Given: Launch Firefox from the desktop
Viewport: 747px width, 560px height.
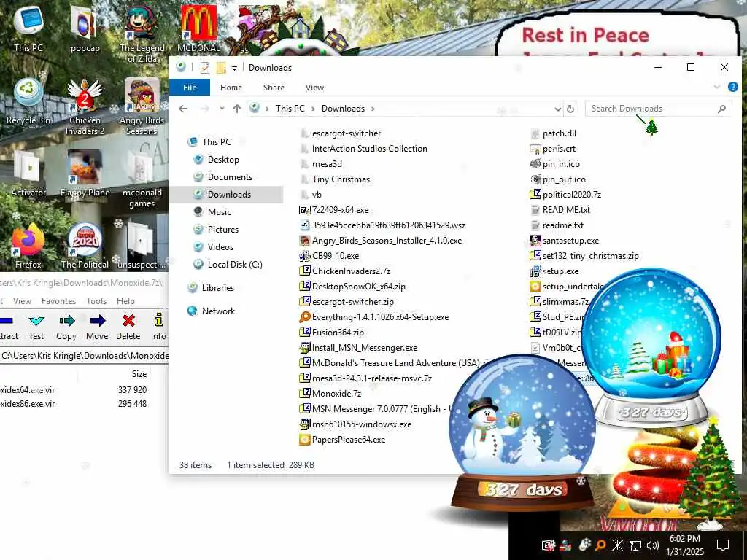Looking at the screenshot, I should tap(28, 246).
